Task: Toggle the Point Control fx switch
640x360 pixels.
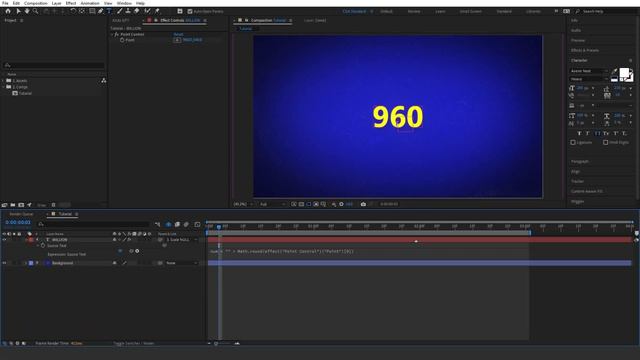Action: tap(116, 35)
